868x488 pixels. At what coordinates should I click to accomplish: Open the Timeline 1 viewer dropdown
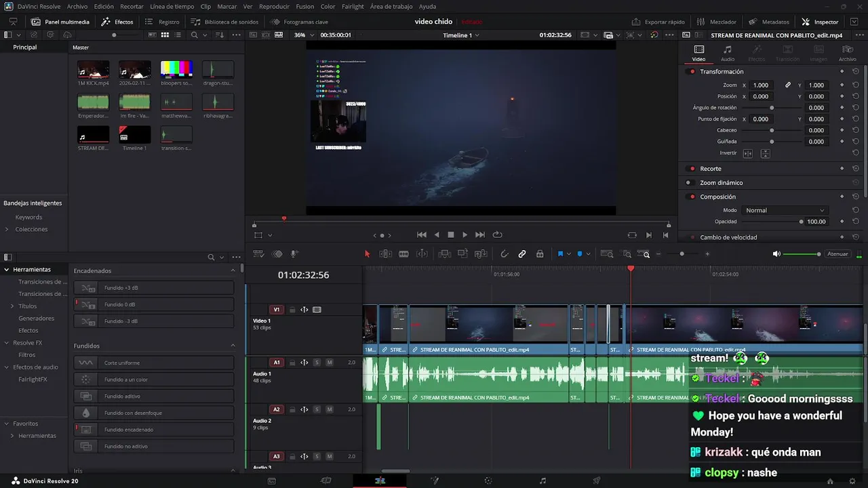(461, 35)
